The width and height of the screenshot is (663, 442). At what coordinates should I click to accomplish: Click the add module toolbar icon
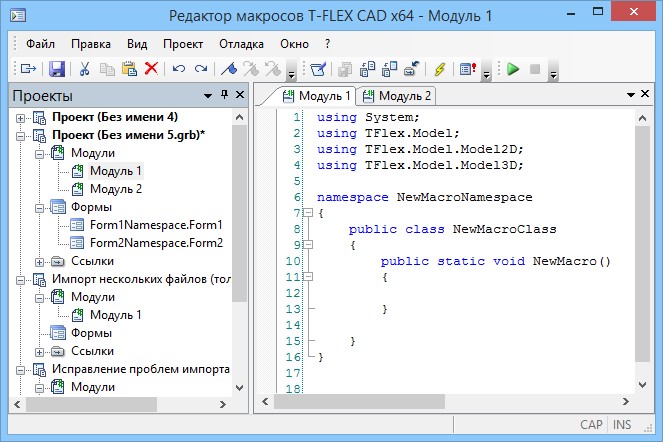pyautogui.click(x=367, y=69)
